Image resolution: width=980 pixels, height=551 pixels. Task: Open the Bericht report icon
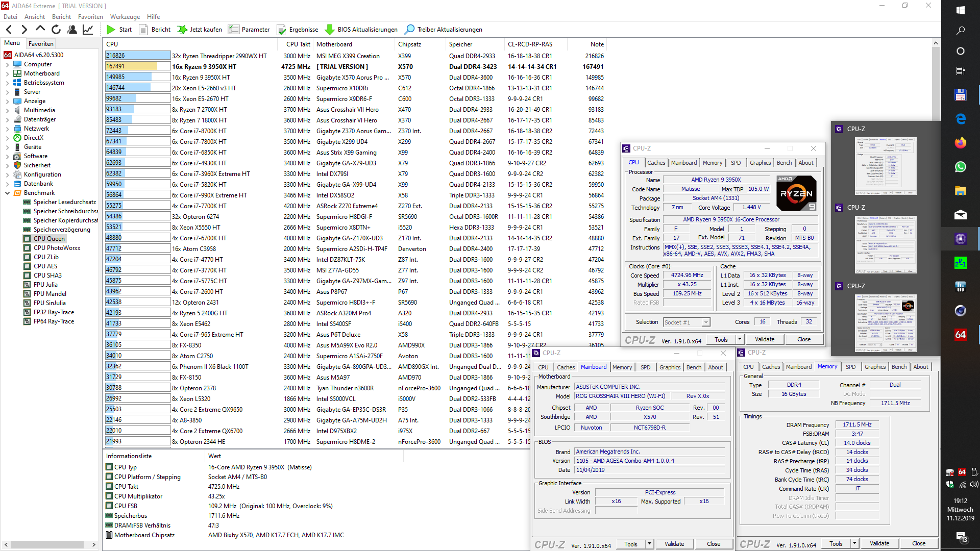(x=143, y=30)
